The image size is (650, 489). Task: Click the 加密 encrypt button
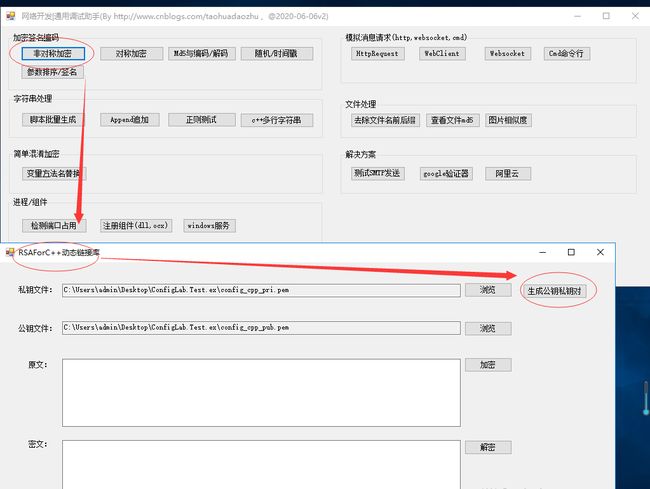(x=488, y=365)
